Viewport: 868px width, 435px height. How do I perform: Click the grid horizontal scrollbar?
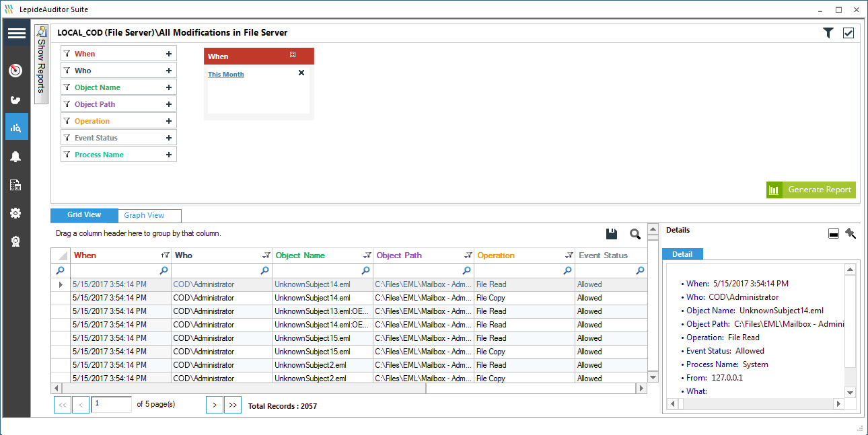(244, 388)
